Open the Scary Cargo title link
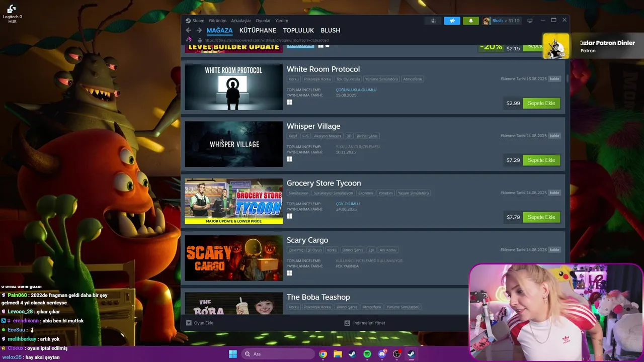This screenshot has height=362, width=644. pyautogui.click(x=307, y=240)
